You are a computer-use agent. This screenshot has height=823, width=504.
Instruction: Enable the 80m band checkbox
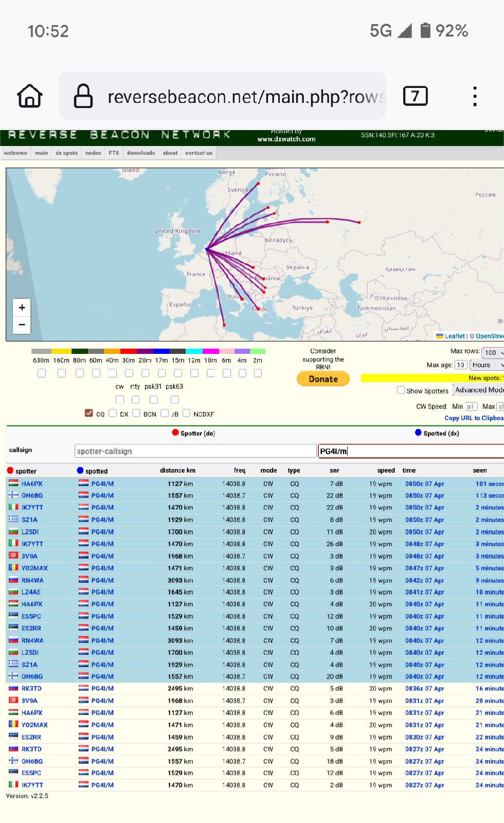[80, 373]
